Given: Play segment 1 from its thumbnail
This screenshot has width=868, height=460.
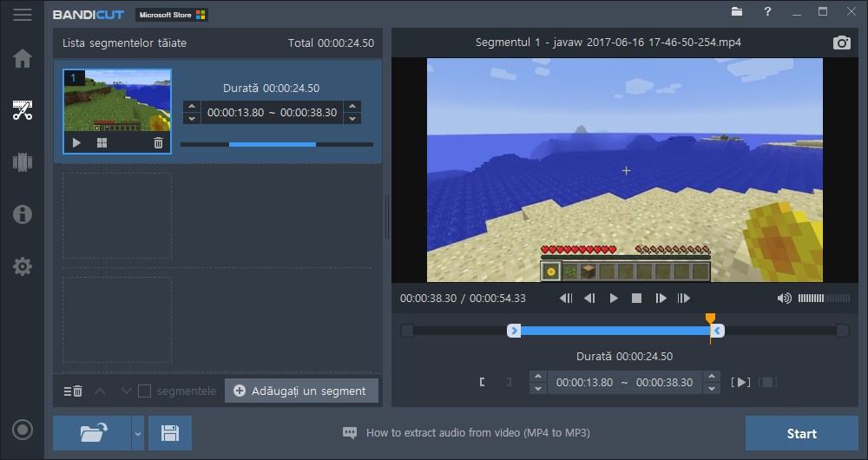Looking at the screenshot, I should [76, 143].
